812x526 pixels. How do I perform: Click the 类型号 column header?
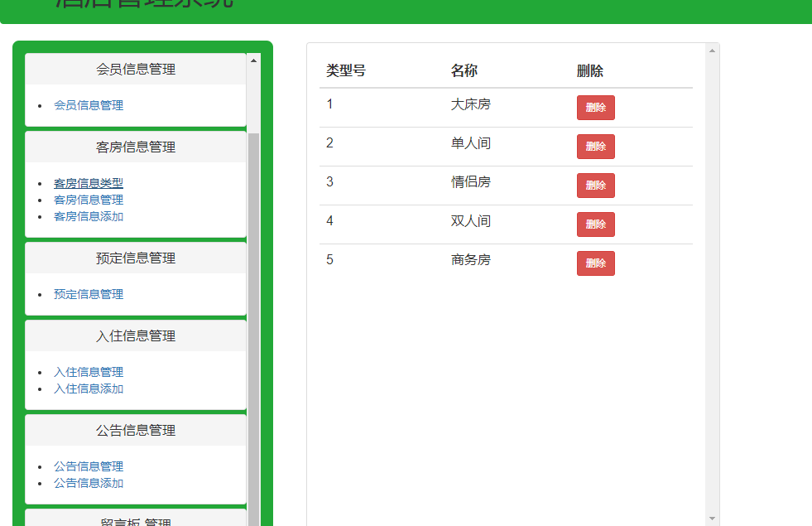click(x=346, y=71)
